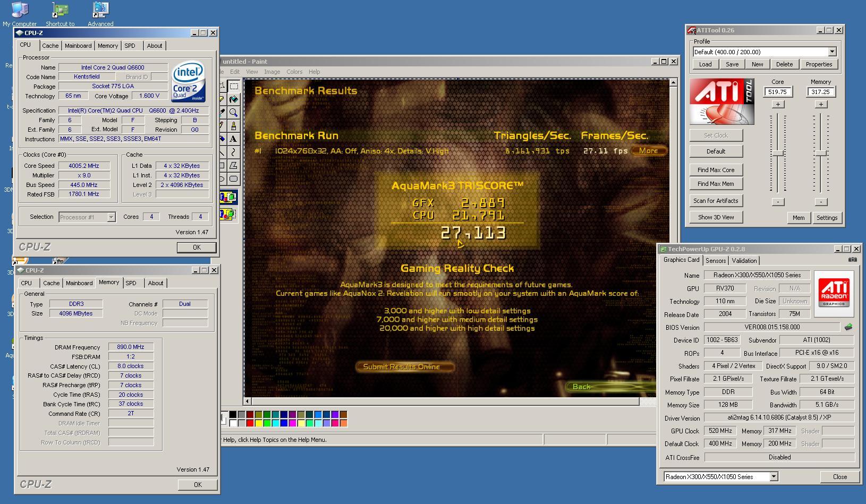866x504 pixels.
Task: Click the ATI Tool logo image
Action: (x=721, y=101)
